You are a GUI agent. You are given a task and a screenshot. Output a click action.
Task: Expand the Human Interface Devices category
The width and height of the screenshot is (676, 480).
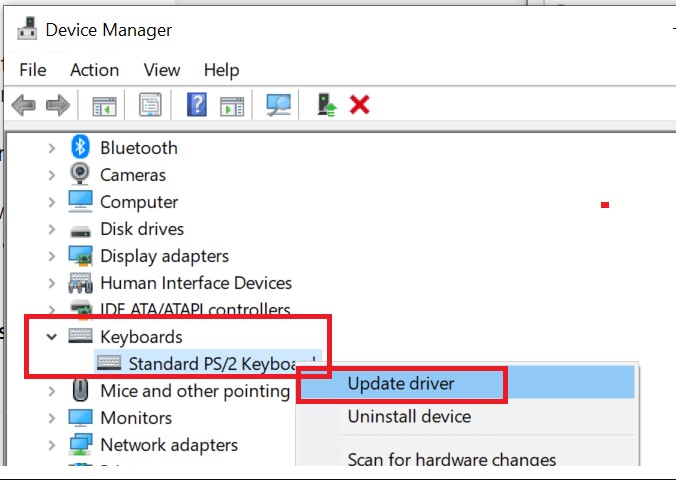[x=52, y=283]
